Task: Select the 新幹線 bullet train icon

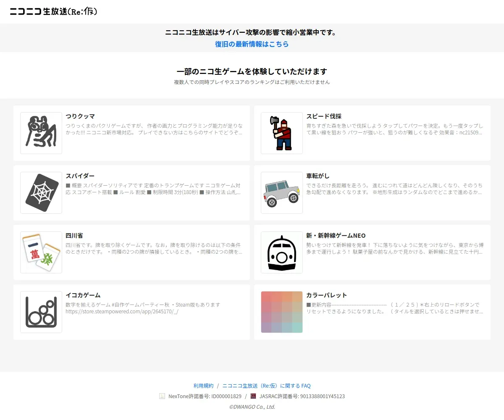Action: (282, 252)
